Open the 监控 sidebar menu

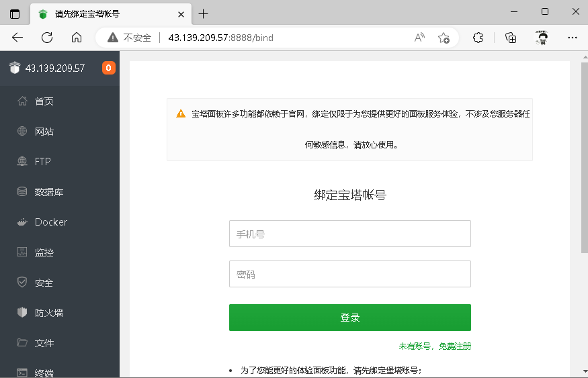(x=60, y=252)
